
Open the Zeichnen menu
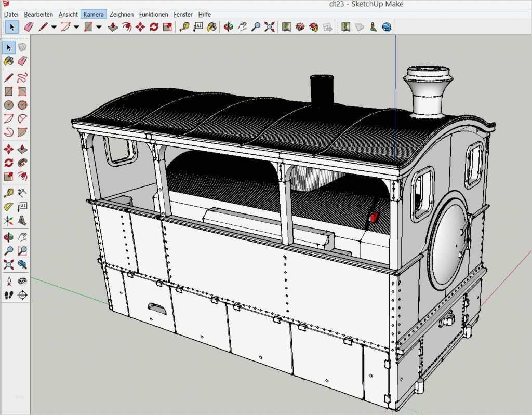(x=121, y=14)
